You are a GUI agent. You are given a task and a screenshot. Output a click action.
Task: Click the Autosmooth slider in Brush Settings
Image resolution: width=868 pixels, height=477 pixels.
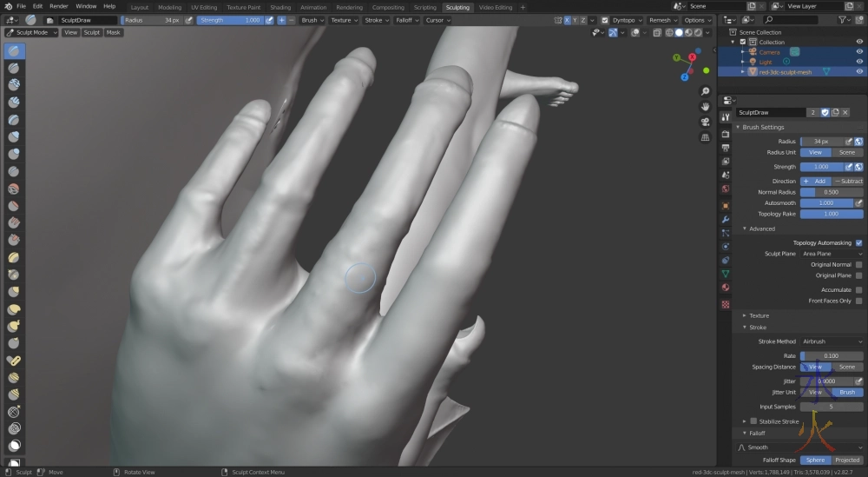pos(825,202)
